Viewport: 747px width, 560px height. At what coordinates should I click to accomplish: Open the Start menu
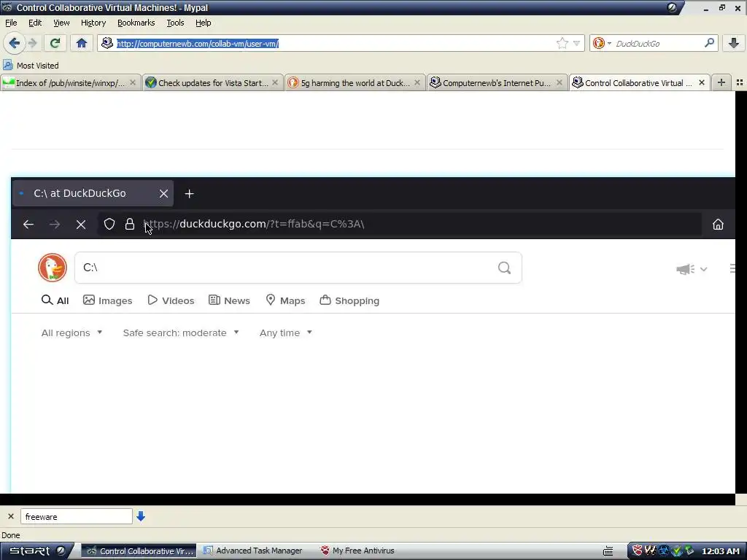pyautogui.click(x=36, y=551)
